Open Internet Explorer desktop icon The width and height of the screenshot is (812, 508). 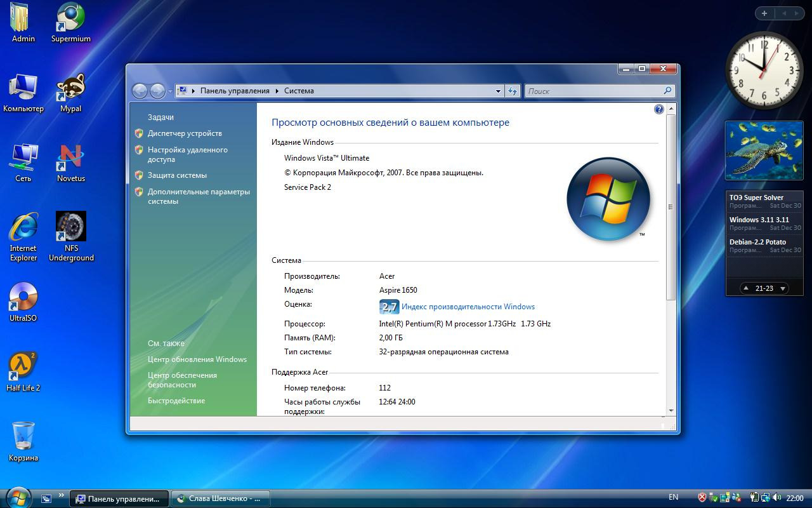point(23,229)
